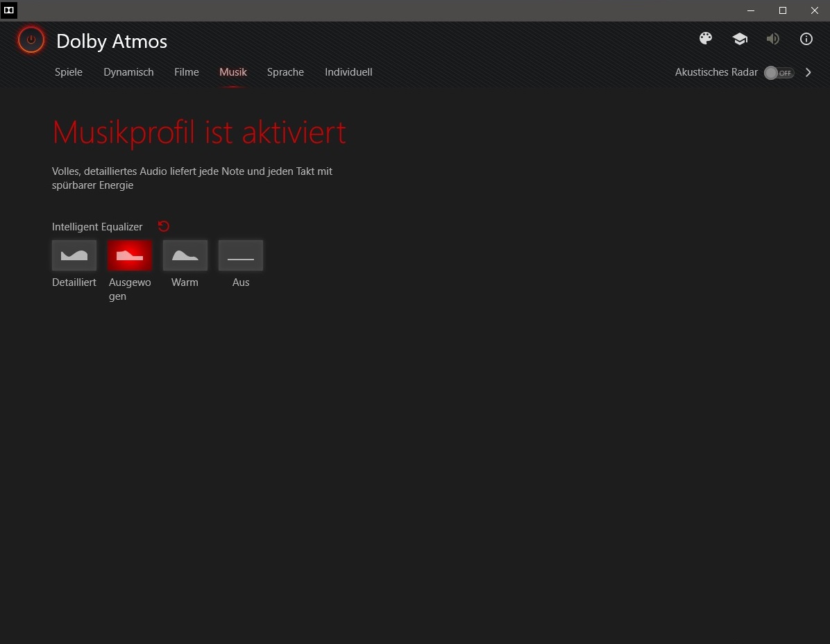
Task: Reset the Intelligent Equalizer
Action: coord(164,226)
